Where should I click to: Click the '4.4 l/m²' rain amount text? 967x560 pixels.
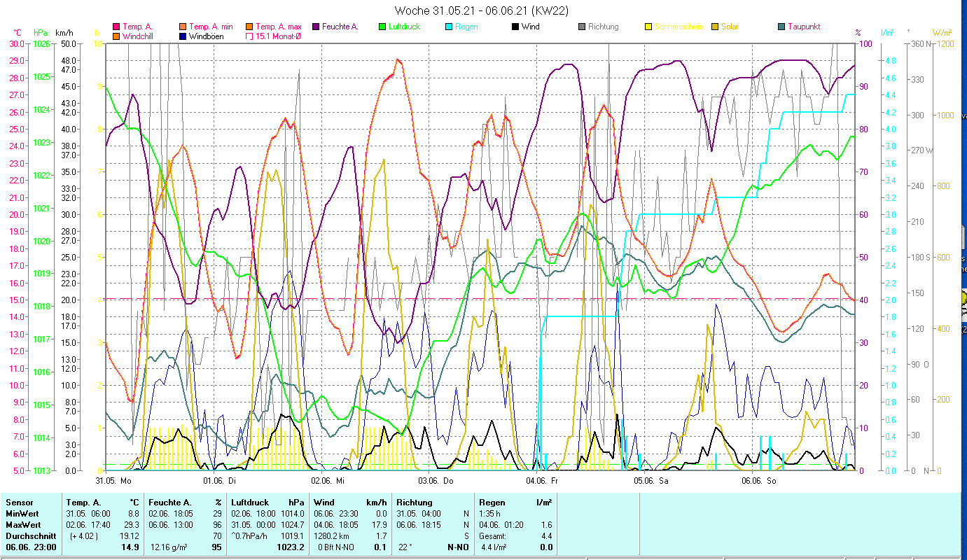(x=493, y=547)
